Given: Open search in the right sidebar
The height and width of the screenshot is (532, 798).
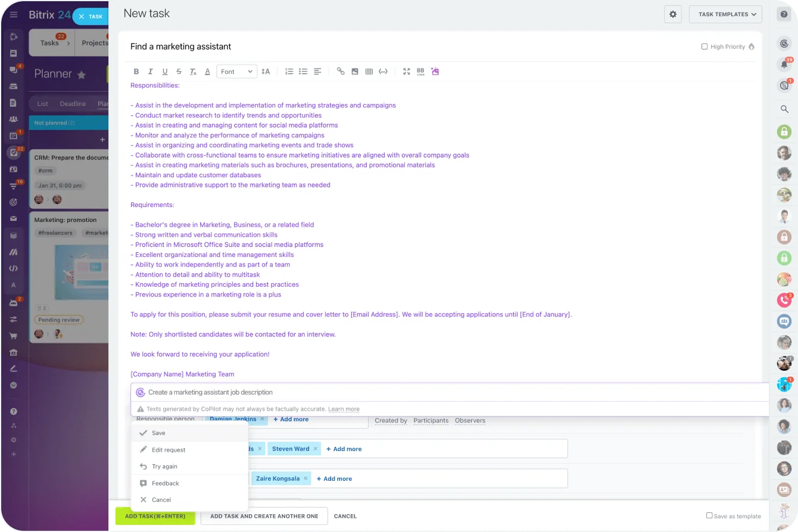Looking at the screenshot, I should click(784, 109).
